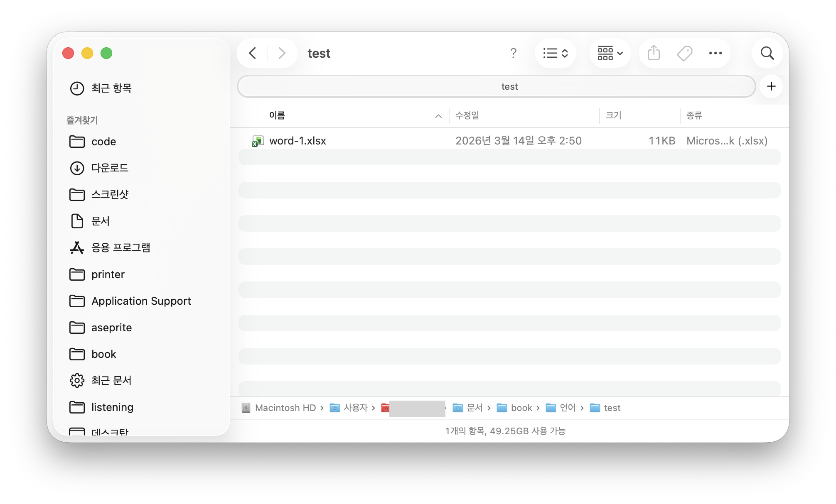Click the Share toolbar icon
The height and width of the screenshot is (504, 836).
click(654, 53)
